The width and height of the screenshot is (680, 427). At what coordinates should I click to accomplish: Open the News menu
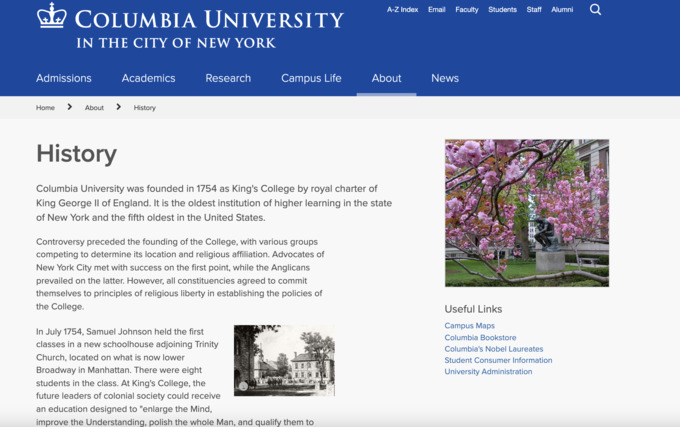tap(445, 78)
